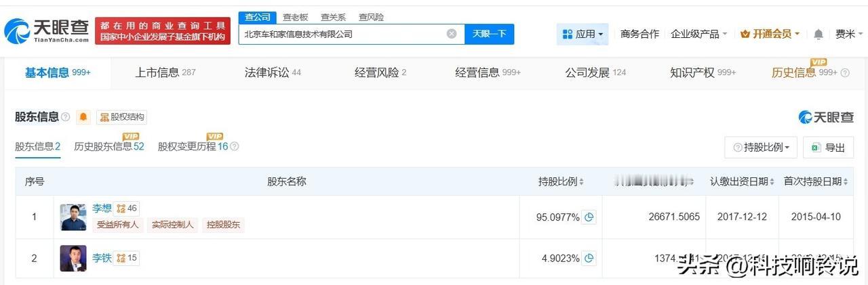
Task: Clear the search box with X icon
Action: [x=452, y=34]
